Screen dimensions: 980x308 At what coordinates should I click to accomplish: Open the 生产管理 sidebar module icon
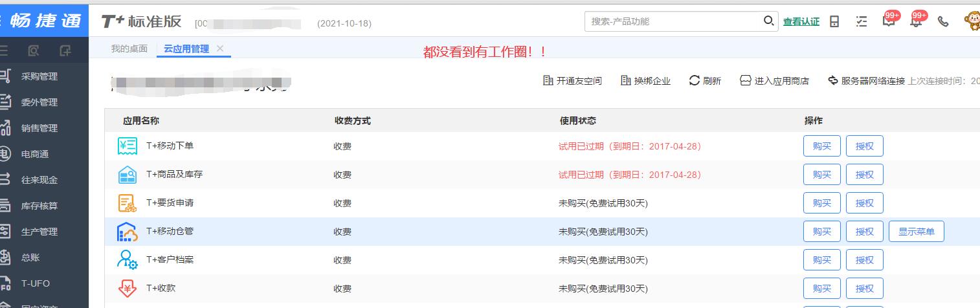(5, 232)
